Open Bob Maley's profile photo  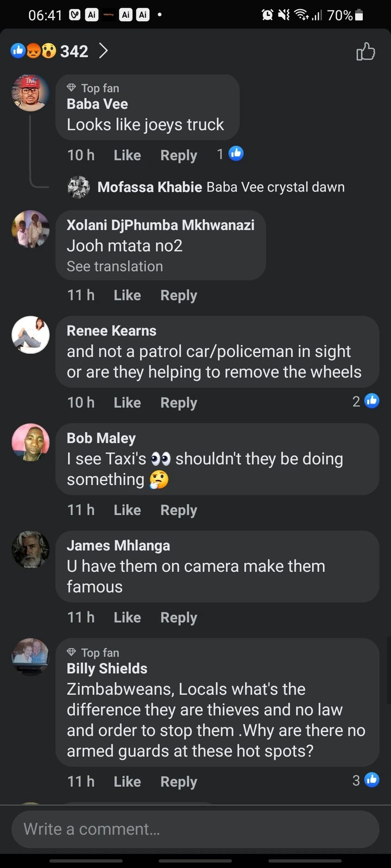(x=30, y=442)
